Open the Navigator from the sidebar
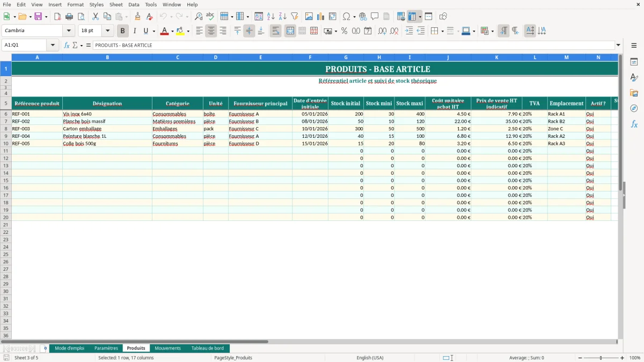The width and height of the screenshot is (644, 362). pyautogui.click(x=634, y=108)
